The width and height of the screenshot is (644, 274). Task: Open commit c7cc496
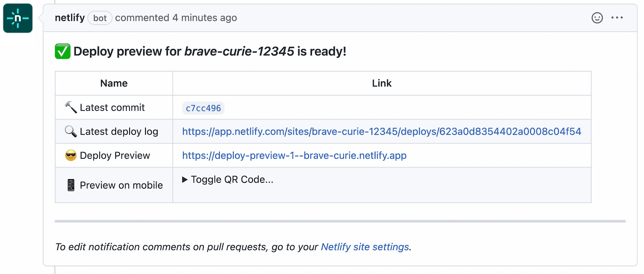click(203, 108)
